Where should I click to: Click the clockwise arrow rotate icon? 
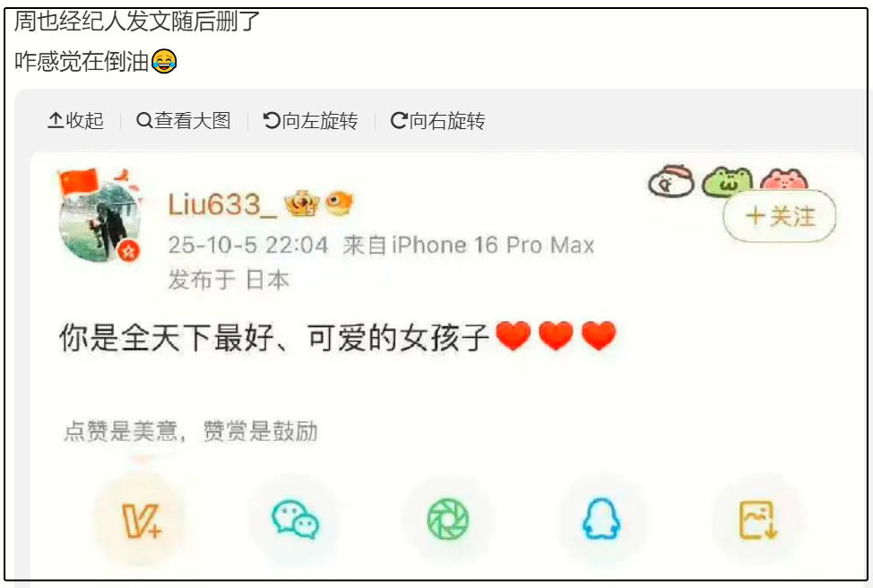[x=399, y=120]
